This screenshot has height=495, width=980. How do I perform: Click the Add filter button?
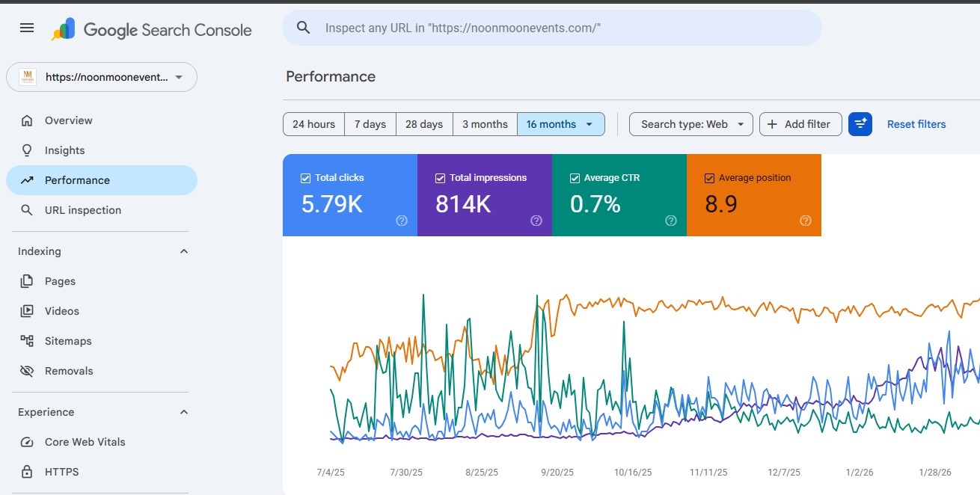[x=800, y=124]
